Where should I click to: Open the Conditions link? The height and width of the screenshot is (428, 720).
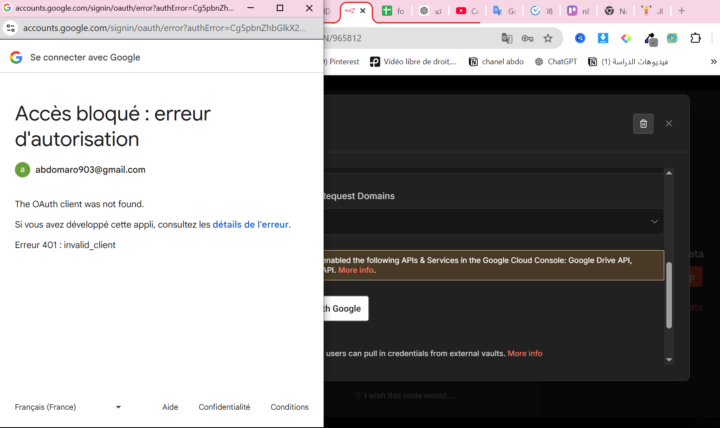tap(289, 407)
